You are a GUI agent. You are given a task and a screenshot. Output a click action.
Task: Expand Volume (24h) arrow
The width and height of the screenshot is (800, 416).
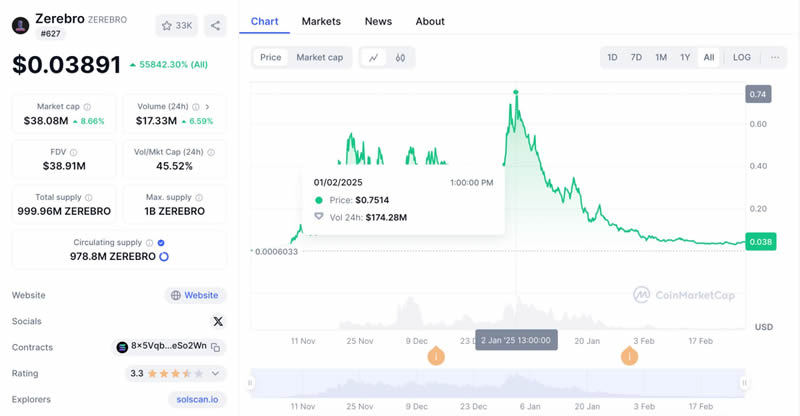pyautogui.click(x=207, y=107)
